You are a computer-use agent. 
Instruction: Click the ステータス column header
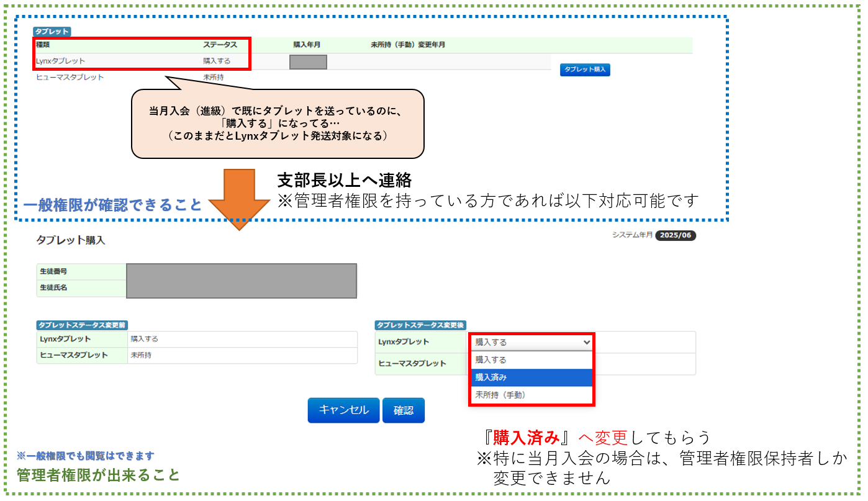220,45
